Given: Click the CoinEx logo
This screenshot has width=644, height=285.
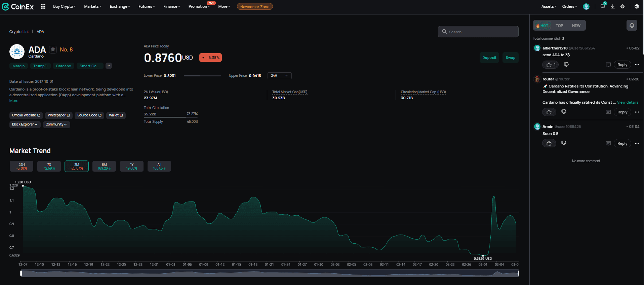Looking at the screenshot, I should [18, 6].
